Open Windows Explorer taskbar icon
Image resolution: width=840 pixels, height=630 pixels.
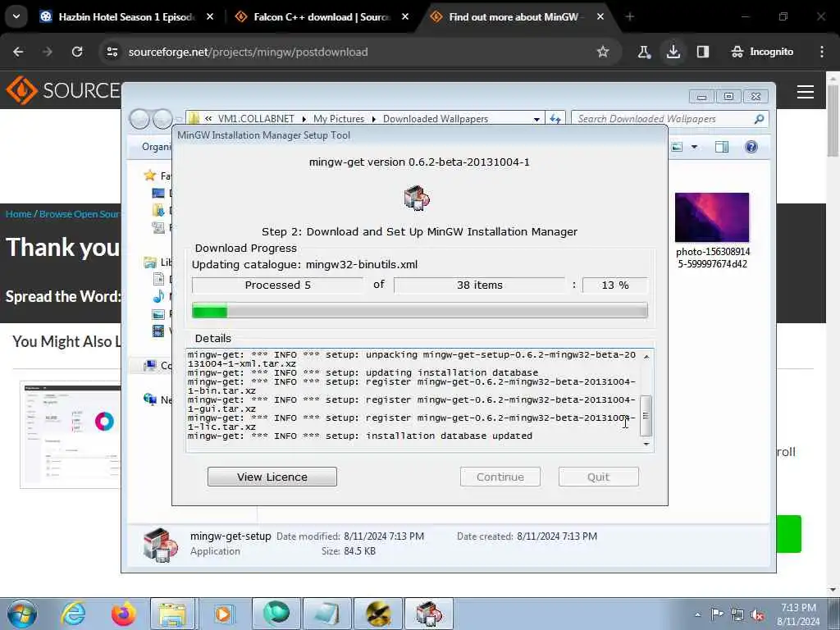click(172, 614)
